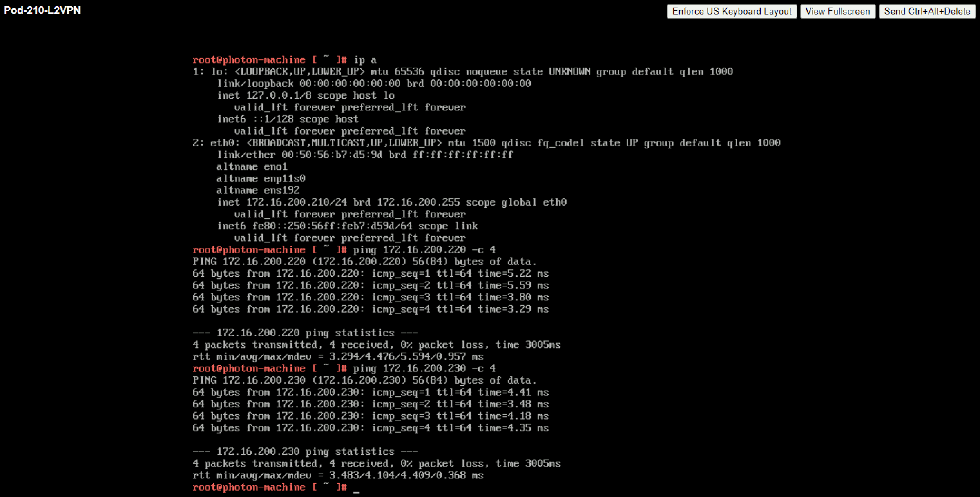
Task: Click the 'altname ens192' line
Action: pyautogui.click(x=258, y=191)
